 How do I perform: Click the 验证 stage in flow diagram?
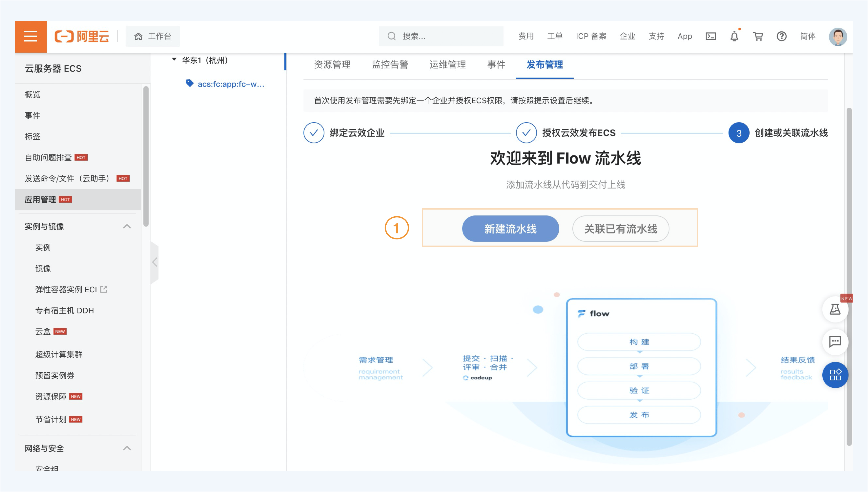click(639, 391)
